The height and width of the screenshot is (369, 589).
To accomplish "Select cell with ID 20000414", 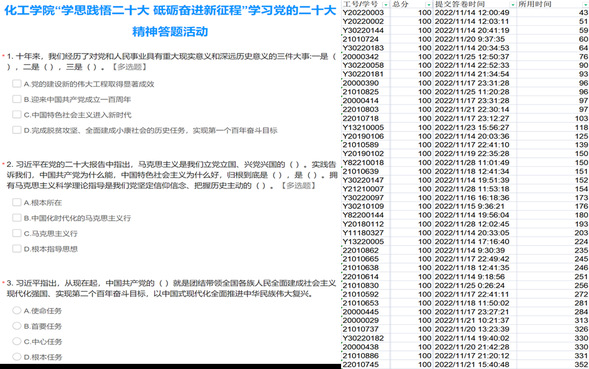I will pyautogui.click(x=365, y=100).
